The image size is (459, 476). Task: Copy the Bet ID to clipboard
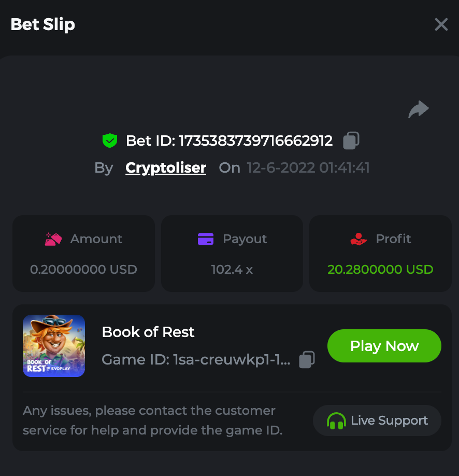point(351,141)
